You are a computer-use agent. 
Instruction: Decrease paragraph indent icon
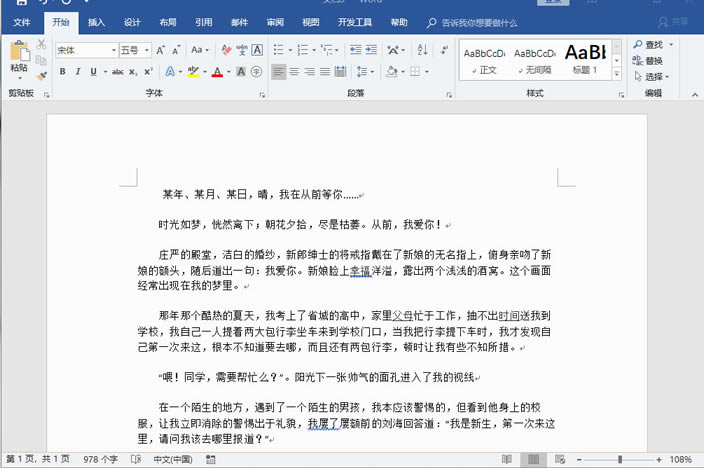pyautogui.click(x=356, y=50)
